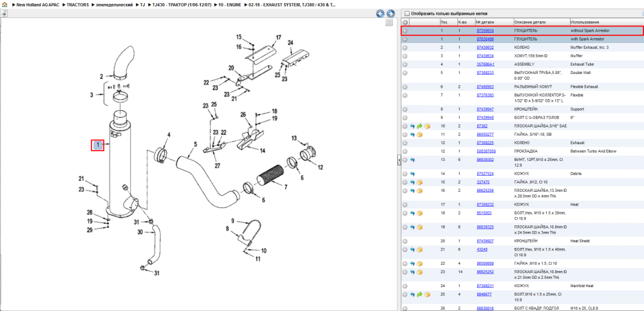Open '02-16 - EXHAUST SYSTEM' breadcrumb
Screen dimensions: 644x311
pyautogui.click(x=292, y=5)
